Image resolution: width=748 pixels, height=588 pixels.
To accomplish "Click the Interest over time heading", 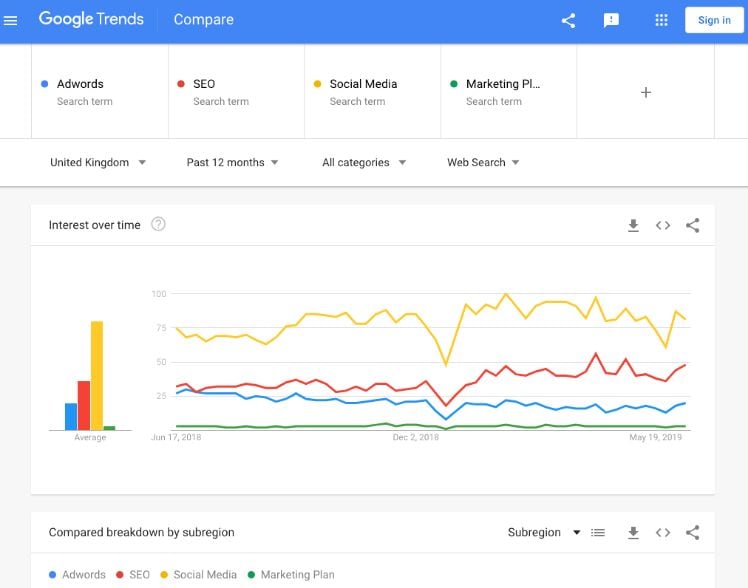I will [x=94, y=225].
